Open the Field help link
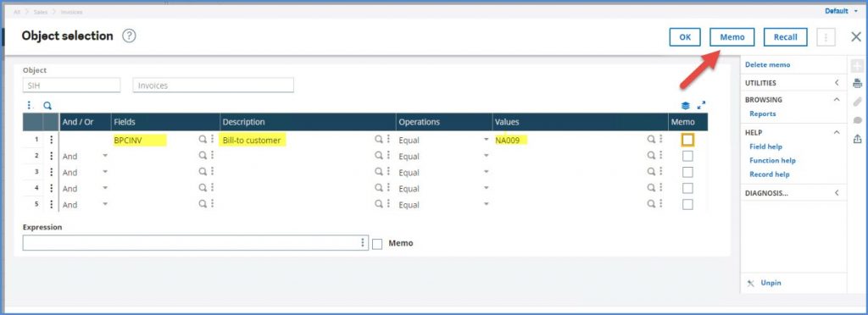The image size is (868, 315). pyautogui.click(x=765, y=146)
